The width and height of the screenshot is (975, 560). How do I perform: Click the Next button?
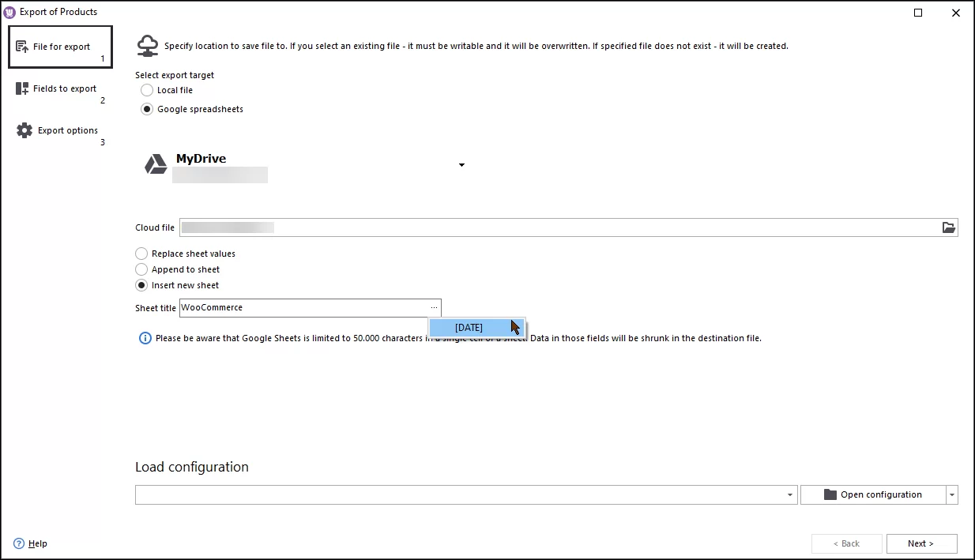point(921,543)
